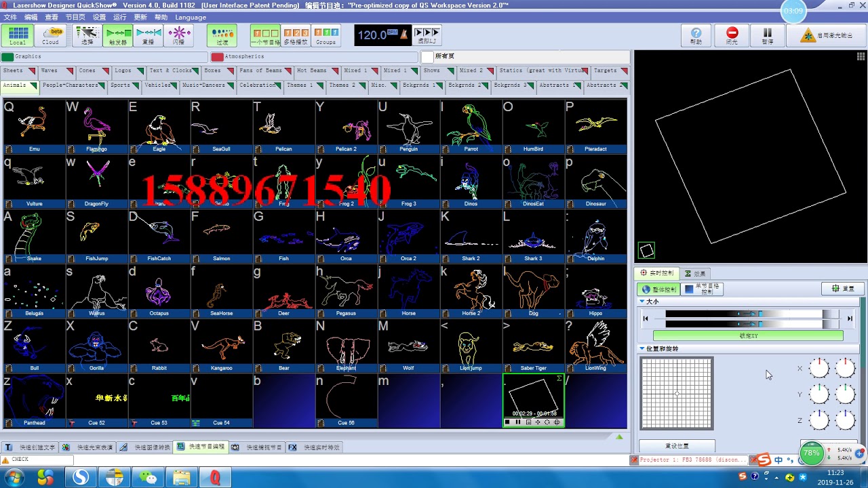Click the 快速创建文字 T text tool
The image size is (868, 488).
[x=31, y=447]
